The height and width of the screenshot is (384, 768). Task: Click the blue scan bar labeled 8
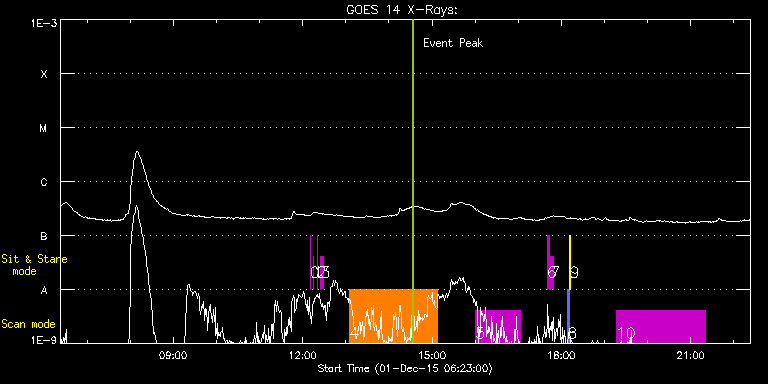569,315
